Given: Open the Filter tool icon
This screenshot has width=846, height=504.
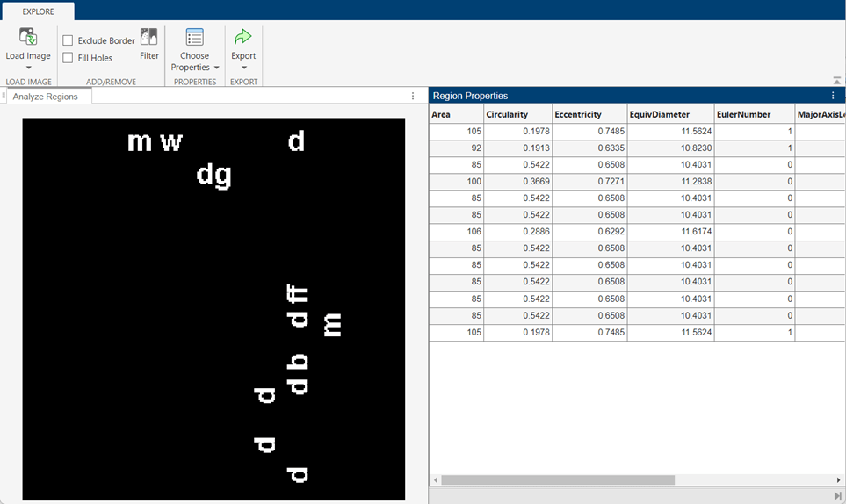Looking at the screenshot, I should pos(149,37).
